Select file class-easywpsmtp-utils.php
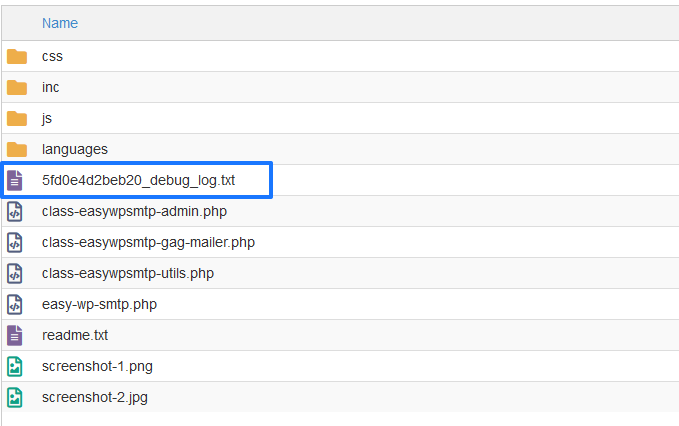The height and width of the screenshot is (426, 679). (128, 274)
